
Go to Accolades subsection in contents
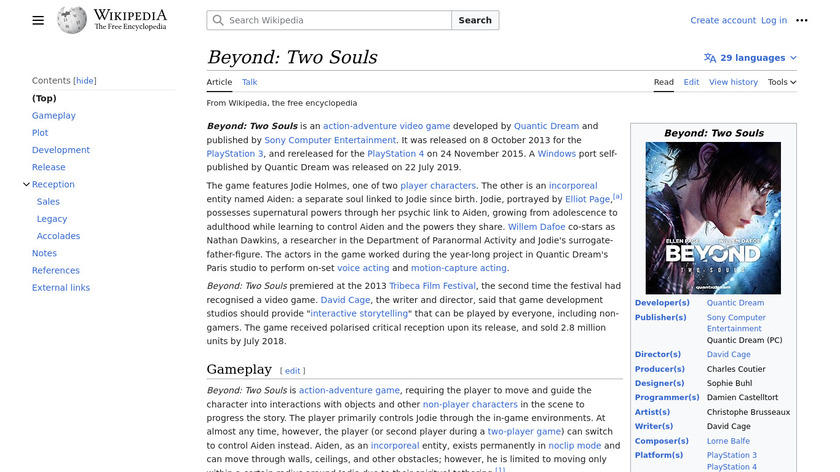(x=58, y=236)
